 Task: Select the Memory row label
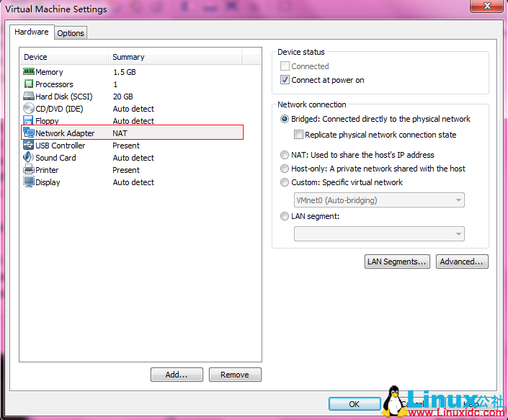pos(49,72)
